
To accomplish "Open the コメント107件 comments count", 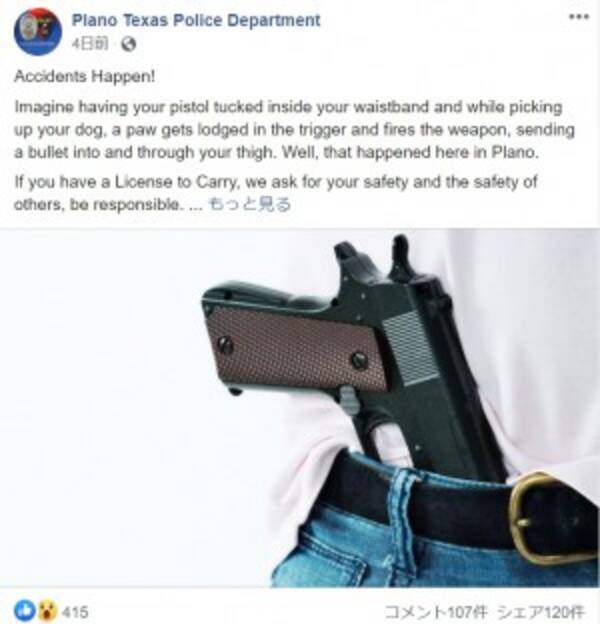I will 436,611.
